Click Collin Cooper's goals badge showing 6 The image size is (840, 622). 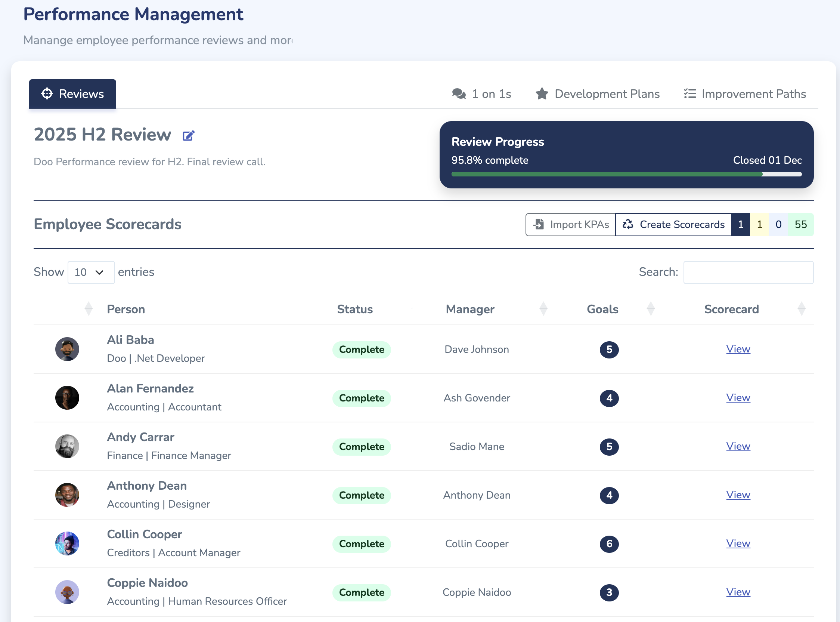point(609,544)
